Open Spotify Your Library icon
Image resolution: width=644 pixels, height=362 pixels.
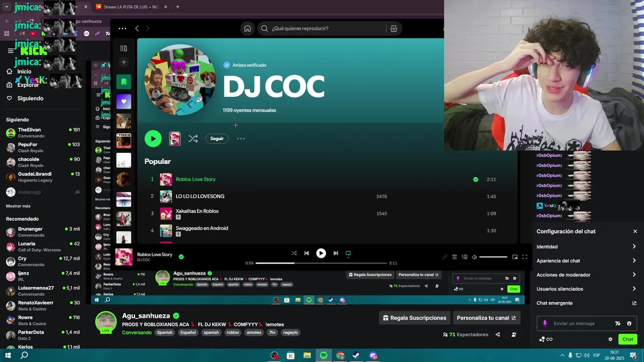(124, 48)
